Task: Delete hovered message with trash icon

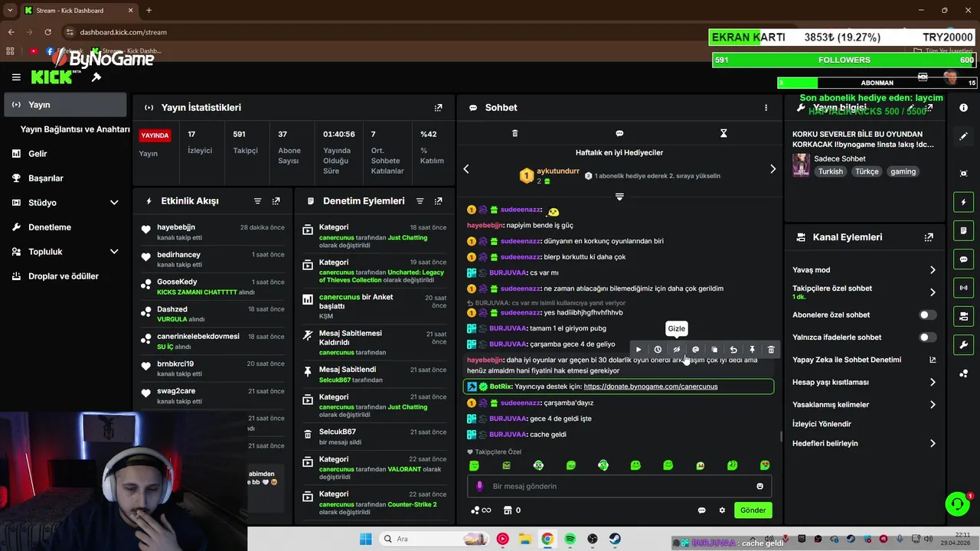Action: (771, 350)
